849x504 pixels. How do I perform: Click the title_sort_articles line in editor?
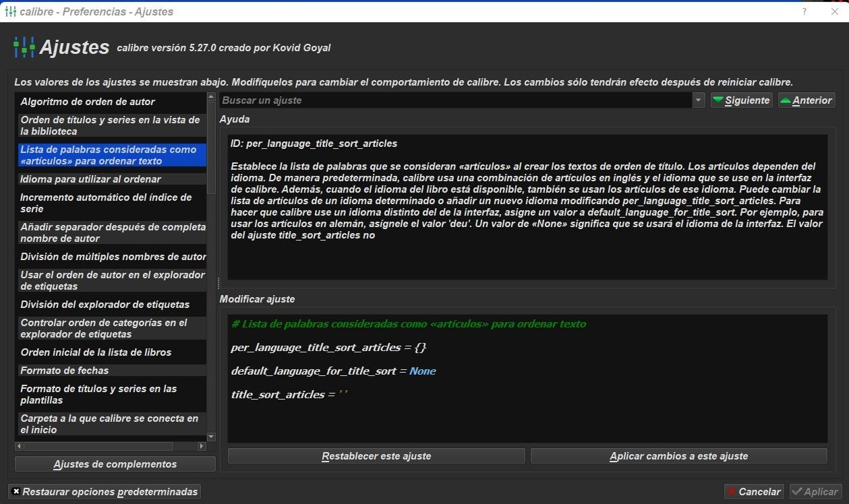(x=290, y=395)
